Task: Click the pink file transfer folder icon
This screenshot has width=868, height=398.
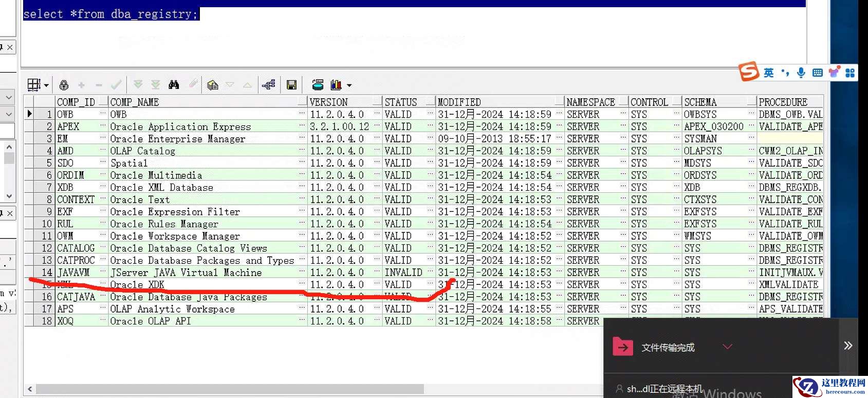Action: [623, 347]
